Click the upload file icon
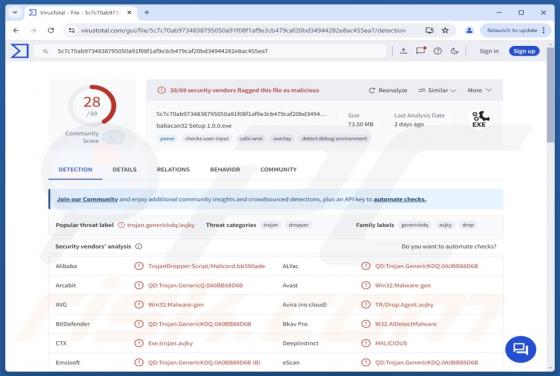560x376 pixels. tap(404, 51)
